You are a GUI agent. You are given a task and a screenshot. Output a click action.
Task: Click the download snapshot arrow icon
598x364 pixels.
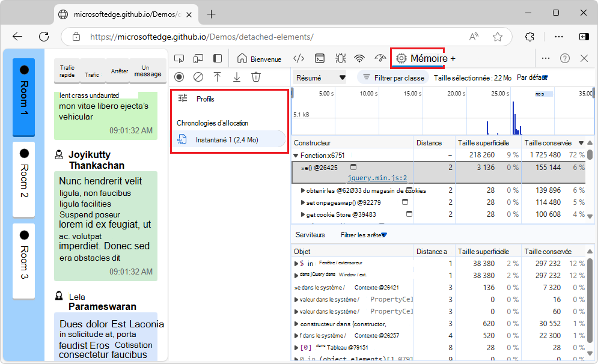[237, 77]
